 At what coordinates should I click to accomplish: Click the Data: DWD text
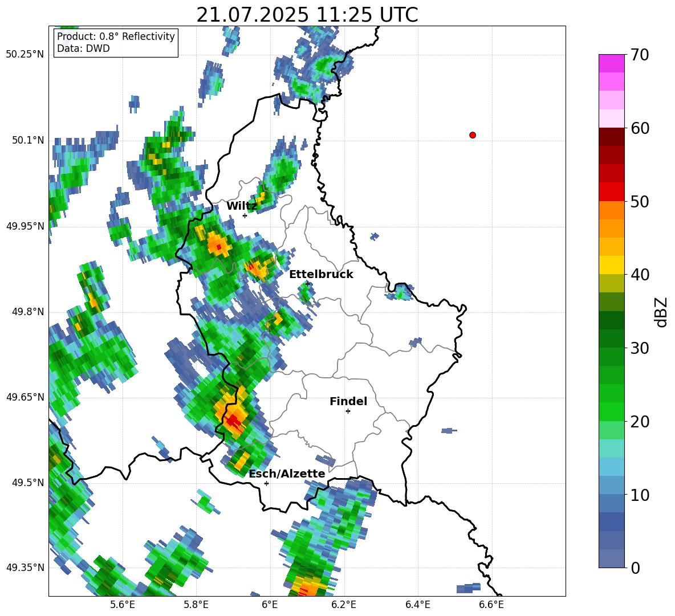click(x=83, y=48)
